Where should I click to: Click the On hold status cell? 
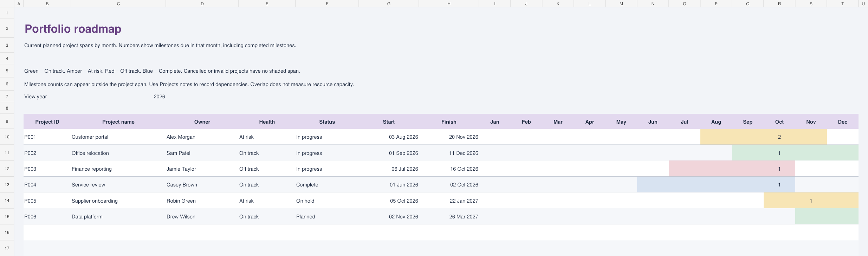327,201
